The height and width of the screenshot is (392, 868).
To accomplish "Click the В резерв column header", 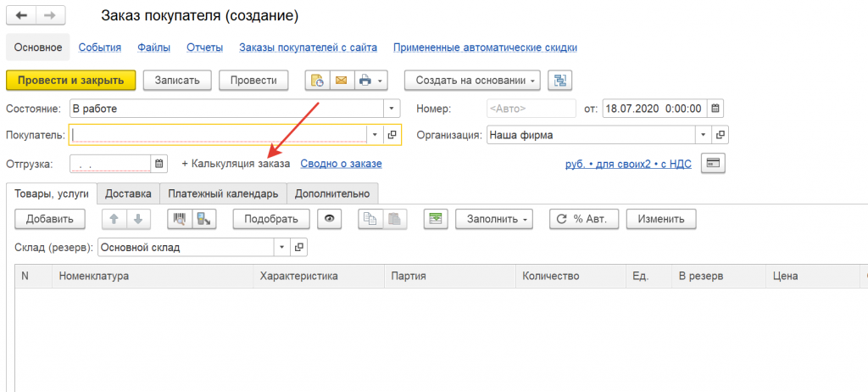I will [x=719, y=276].
